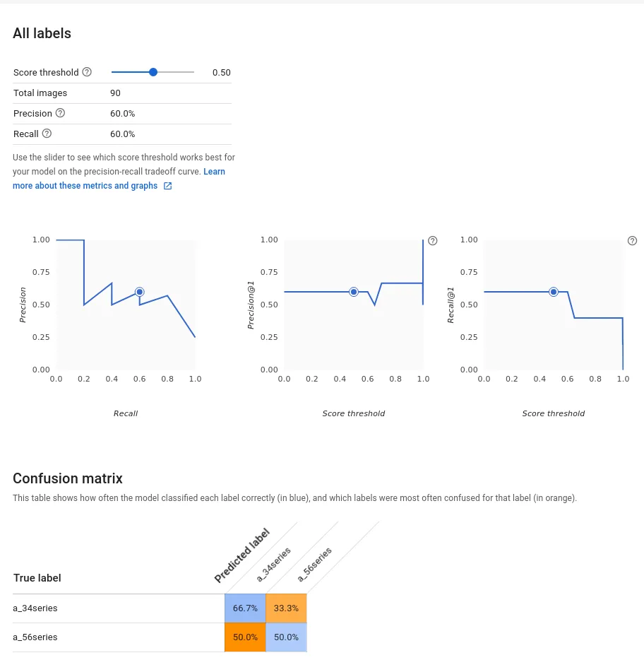Select the light blue 50.0% matrix cell
Viewport: 644px width, 660px height.
click(x=286, y=637)
